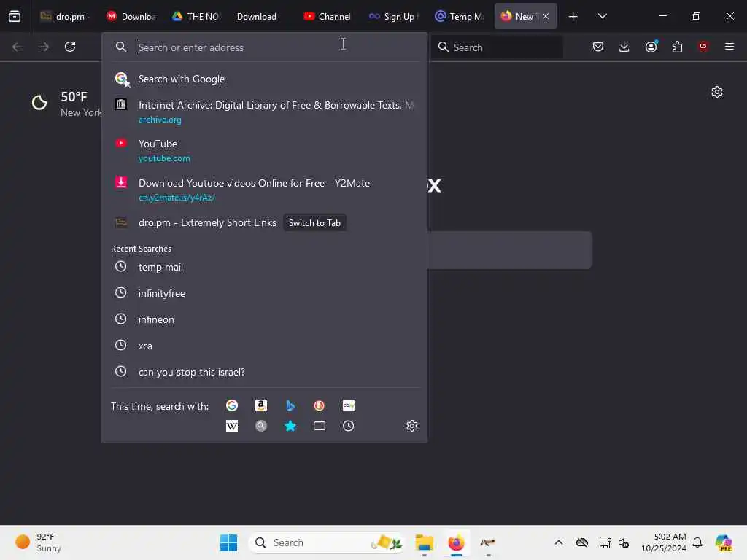
Task: Switch to the Sign Up tab
Action: coord(394,17)
